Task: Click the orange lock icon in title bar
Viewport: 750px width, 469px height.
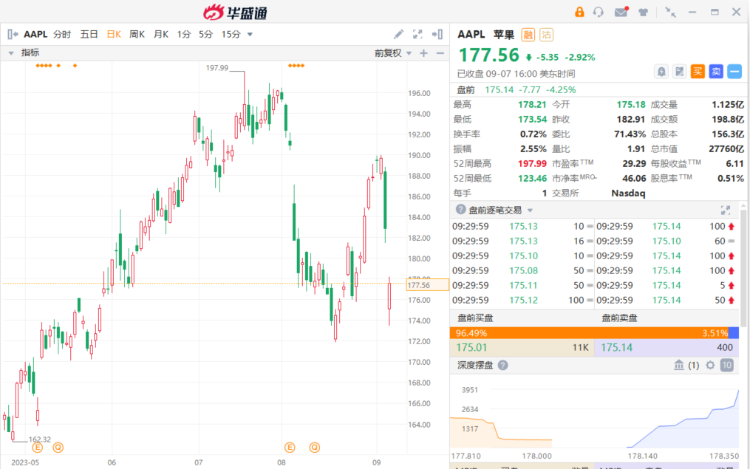Action: coord(579,12)
